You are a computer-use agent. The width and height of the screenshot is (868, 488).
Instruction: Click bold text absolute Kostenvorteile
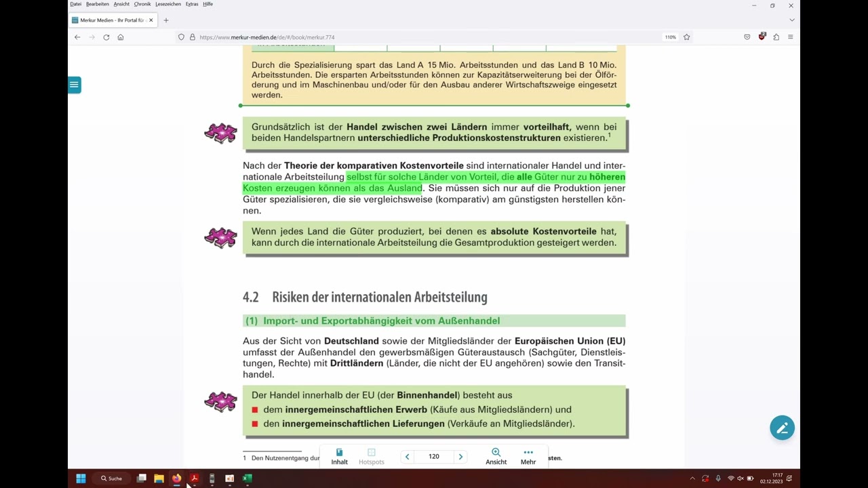pyautogui.click(x=543, y=231)
